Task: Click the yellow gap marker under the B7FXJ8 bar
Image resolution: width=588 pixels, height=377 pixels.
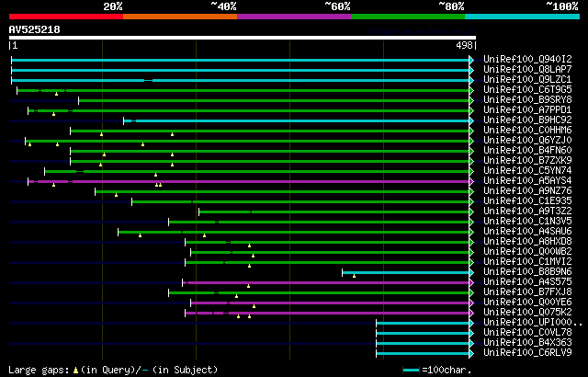Action: (x=236, y=296)
